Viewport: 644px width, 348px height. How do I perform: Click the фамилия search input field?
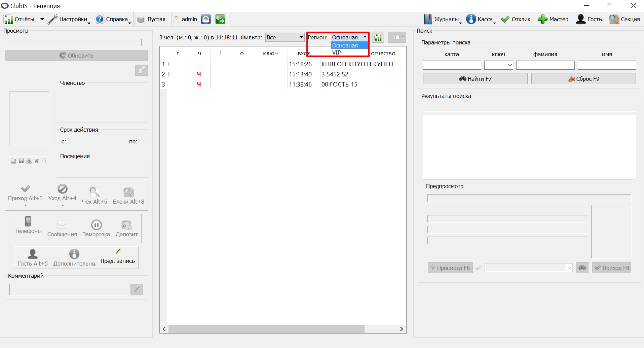coord(545,65)
